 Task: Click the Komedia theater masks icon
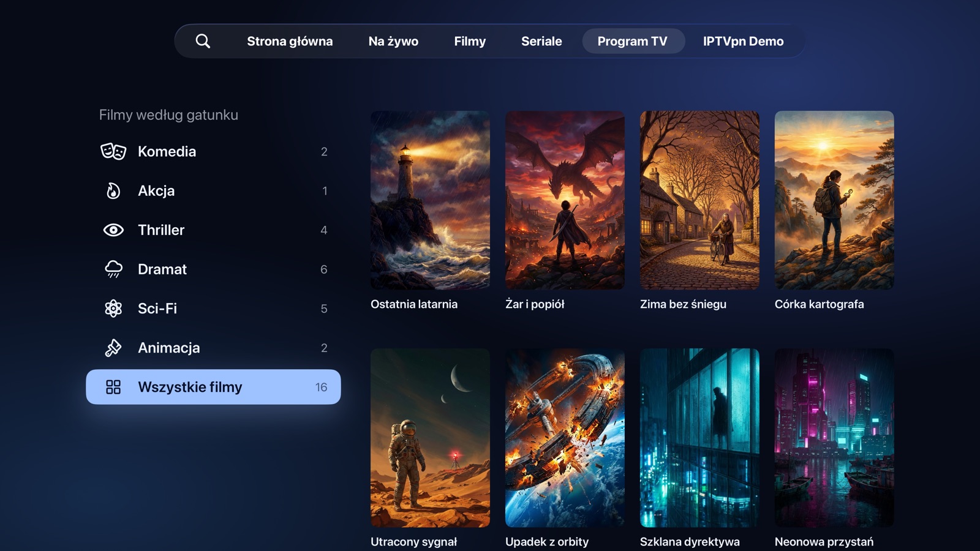click(x=113, y=151)
